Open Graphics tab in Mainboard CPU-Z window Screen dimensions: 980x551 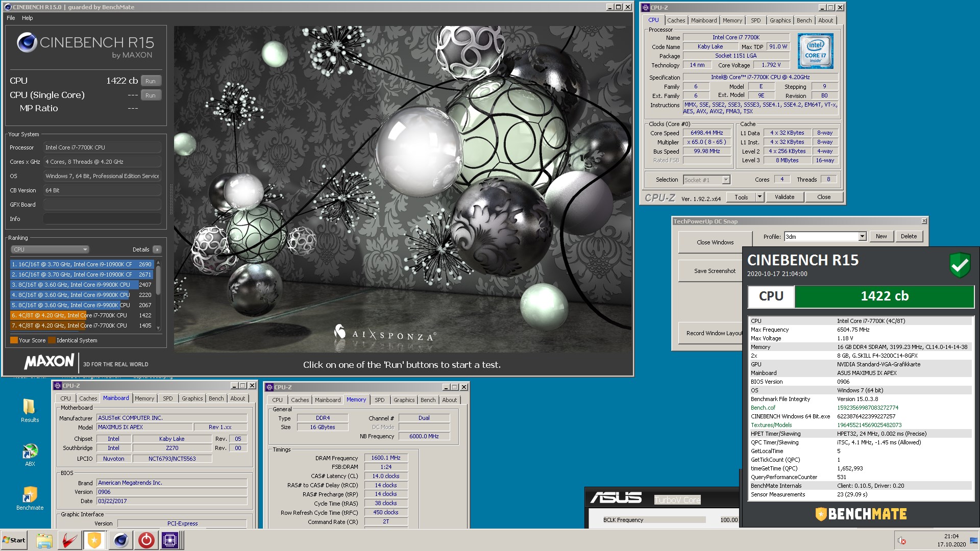[x=192, y=398]
